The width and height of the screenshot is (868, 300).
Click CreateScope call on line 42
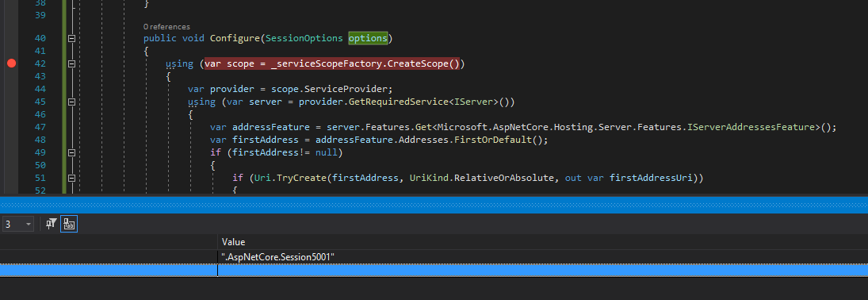click(418, 63)
